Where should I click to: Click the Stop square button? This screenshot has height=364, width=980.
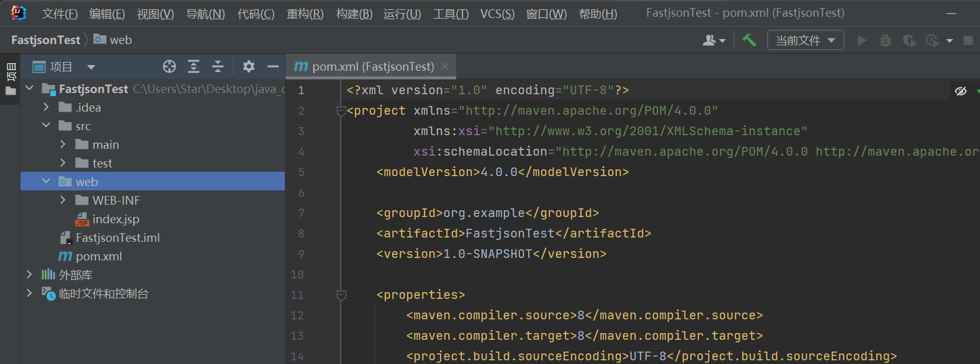tap(968, 40)
